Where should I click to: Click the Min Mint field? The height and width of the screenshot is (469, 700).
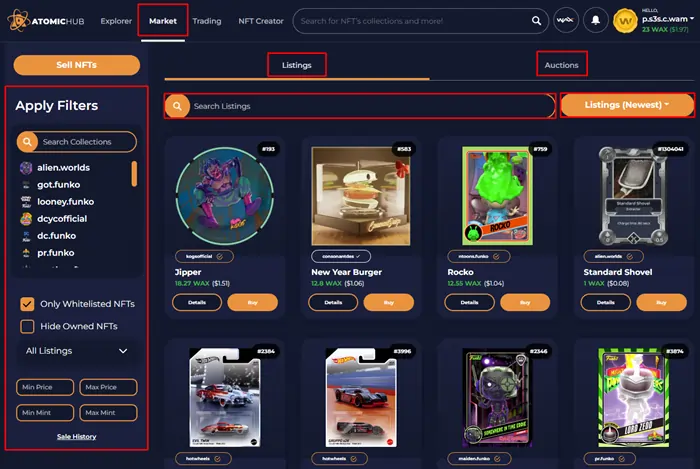(45, 413)
